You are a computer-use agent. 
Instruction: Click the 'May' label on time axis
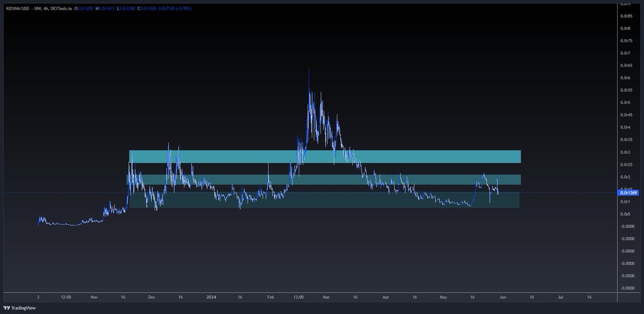(x=443, y=296)
